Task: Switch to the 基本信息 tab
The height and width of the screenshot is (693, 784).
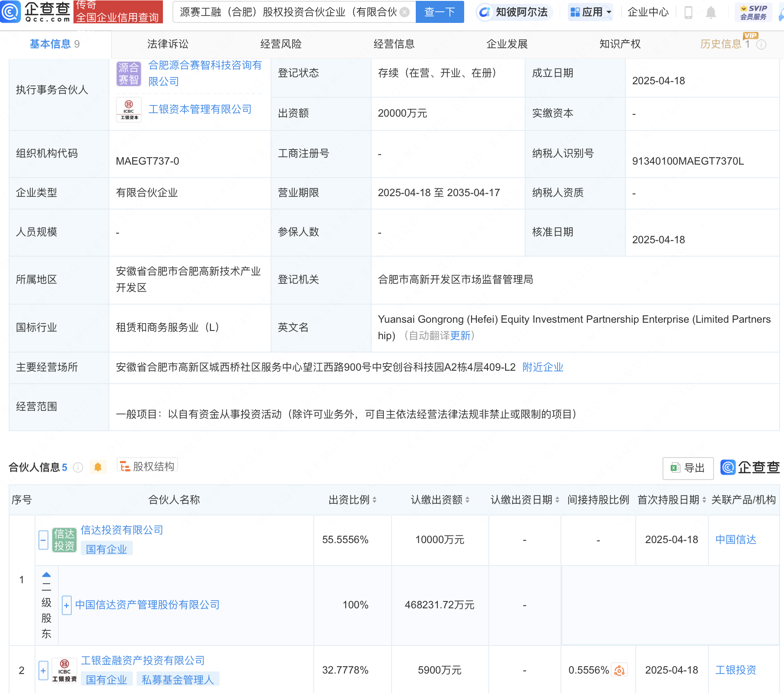Action: click(55, 44)
